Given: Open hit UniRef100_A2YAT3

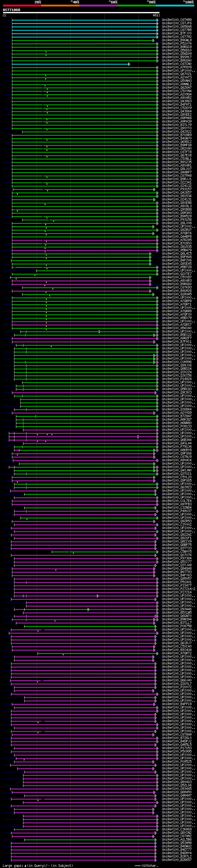Looking at the screenshot, I should [x=177, y=78].
